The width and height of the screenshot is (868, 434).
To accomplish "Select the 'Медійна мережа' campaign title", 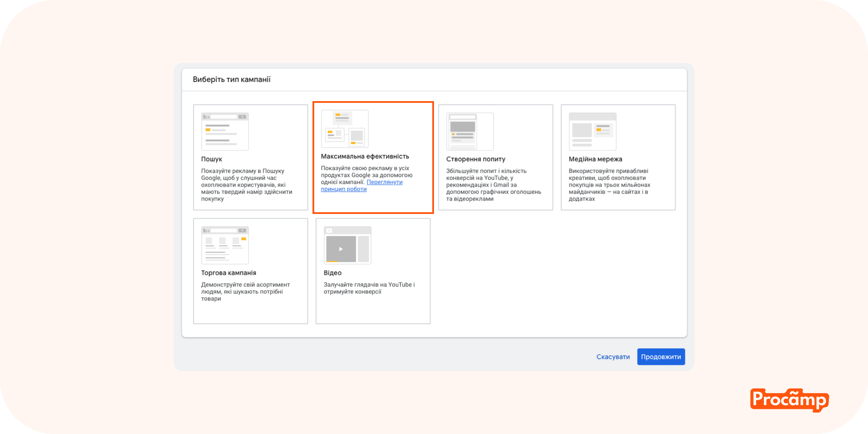I will (595, 159).
